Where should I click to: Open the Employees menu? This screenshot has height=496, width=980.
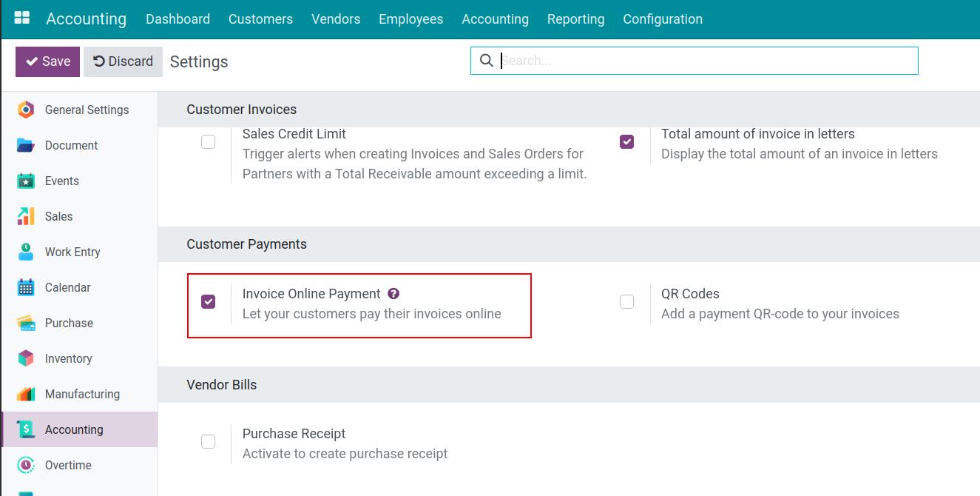pos(411,19)
